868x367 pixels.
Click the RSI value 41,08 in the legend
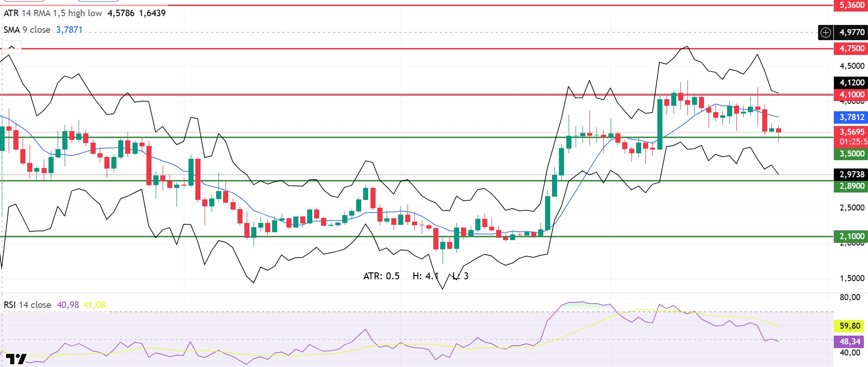(94, 305)
